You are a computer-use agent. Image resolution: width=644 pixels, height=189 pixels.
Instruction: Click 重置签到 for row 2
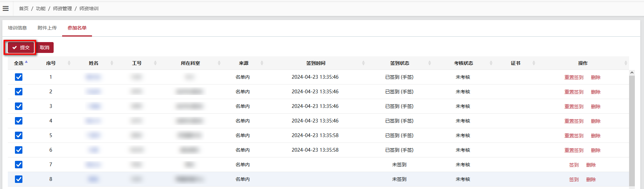pyautogui.click(x=574, y=92)
